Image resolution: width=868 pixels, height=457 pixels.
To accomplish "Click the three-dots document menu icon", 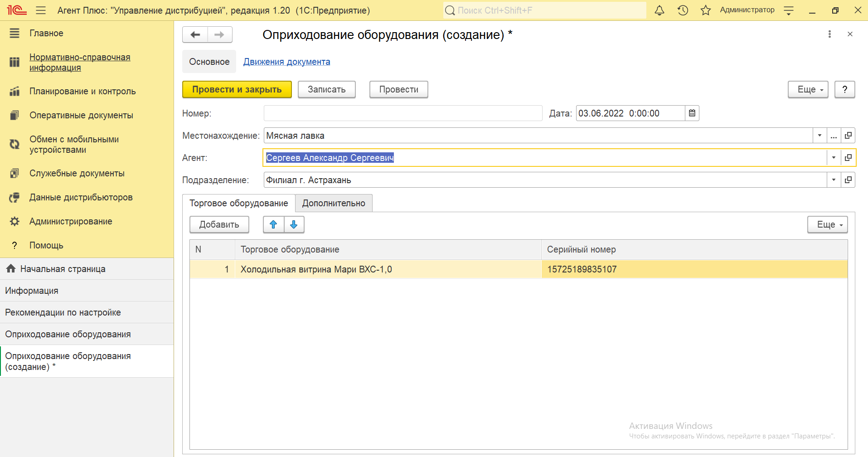I will (x=829, y=34).
